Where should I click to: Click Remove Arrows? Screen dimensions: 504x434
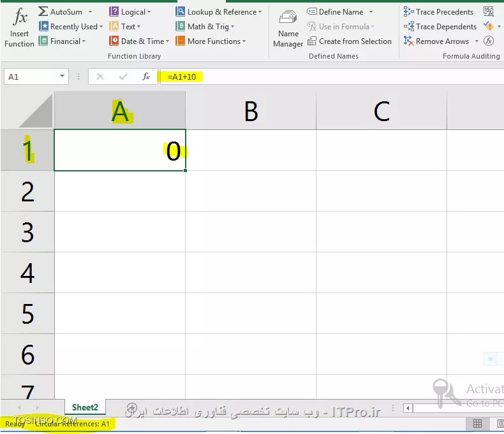tap(436, 41)
